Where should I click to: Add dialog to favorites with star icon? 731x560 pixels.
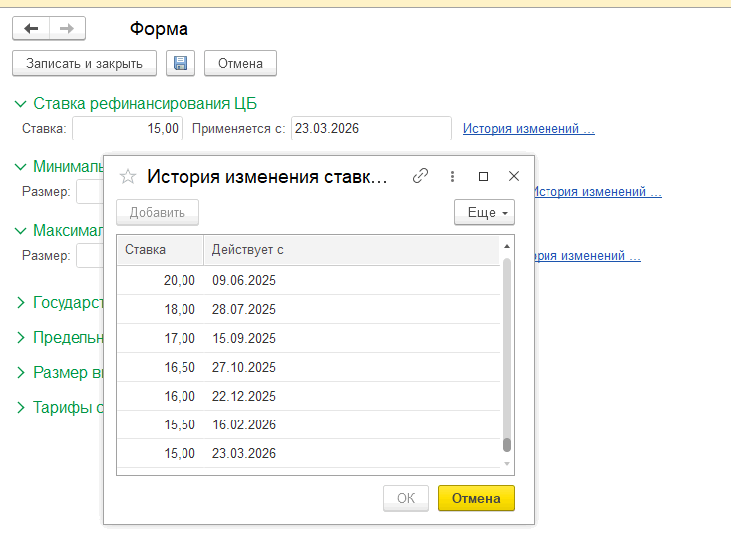tap(128, 177)
